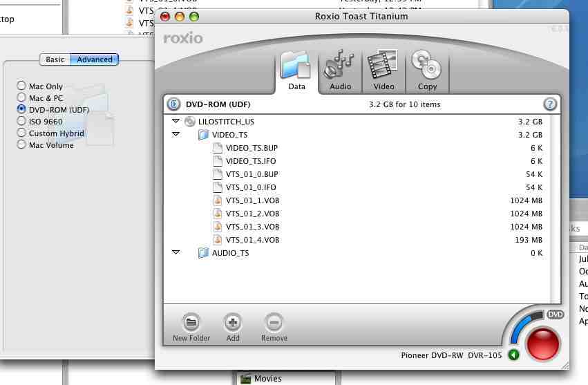588x385 pixels.
Task: Click the VTS_01_4.VOB file icon
Action: coord(218,240)
